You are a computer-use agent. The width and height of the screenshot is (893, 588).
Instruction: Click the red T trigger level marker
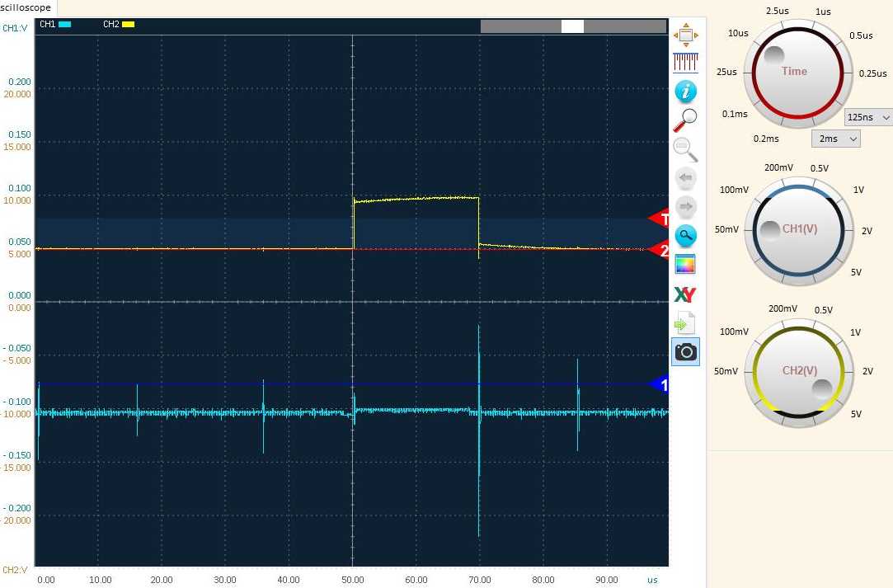[x=659, y=219]
